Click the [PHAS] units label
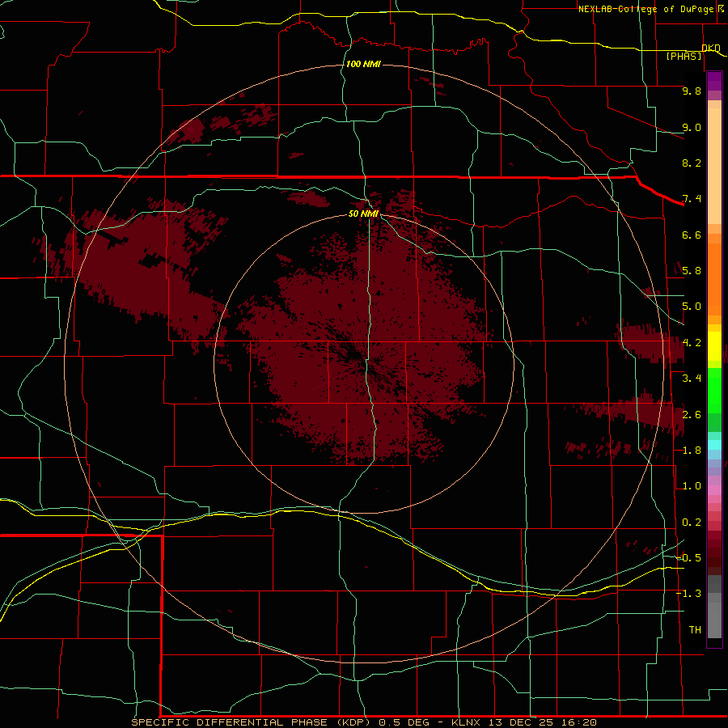Viewport: 728px width, 728px height. tap(684, 56)
